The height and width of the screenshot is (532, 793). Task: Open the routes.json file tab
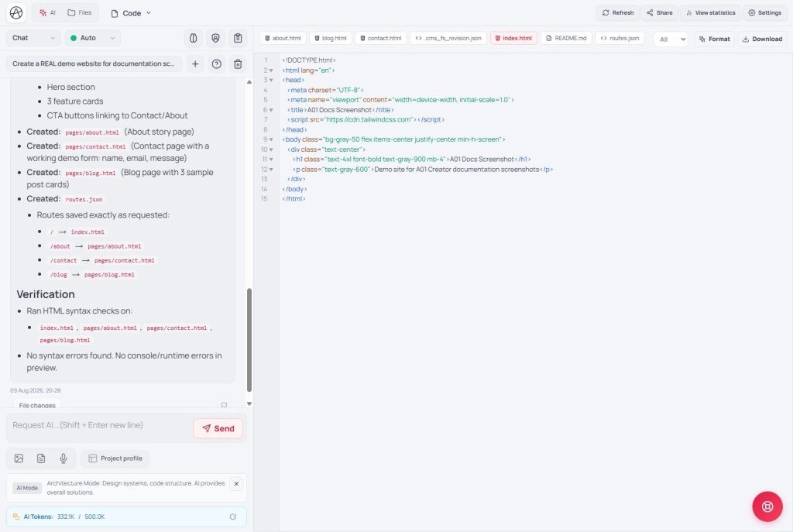point(620,38)
